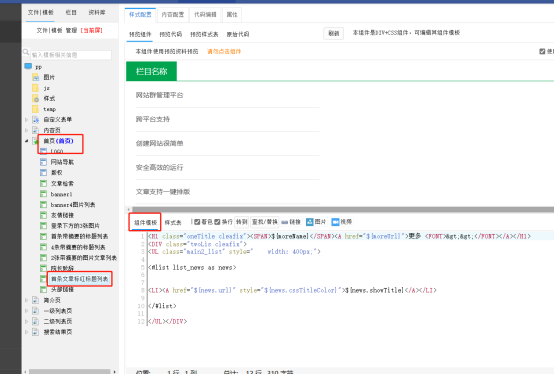Select the pp root site icon
This screenshot has height=375, width=554.
(28, 66)
